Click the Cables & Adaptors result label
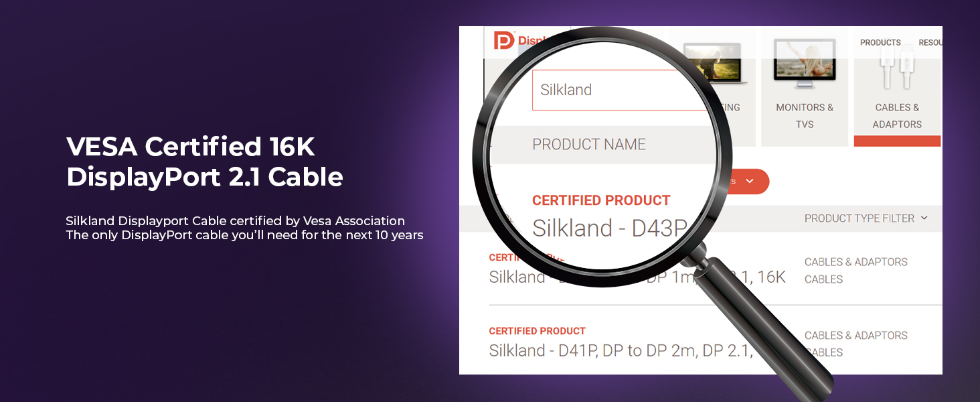Screen dimensions: 980x402 point(856,262)
